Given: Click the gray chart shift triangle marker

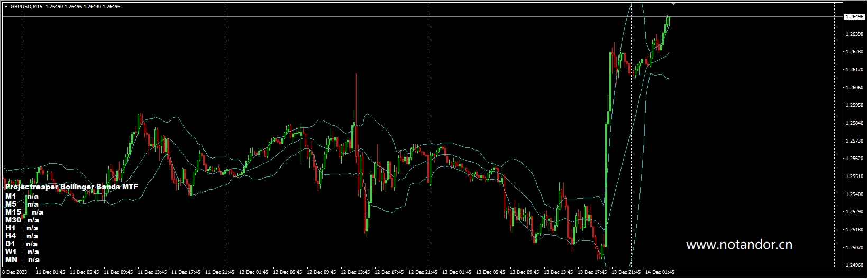Looking at the screenshot, I should coord(673,4).
